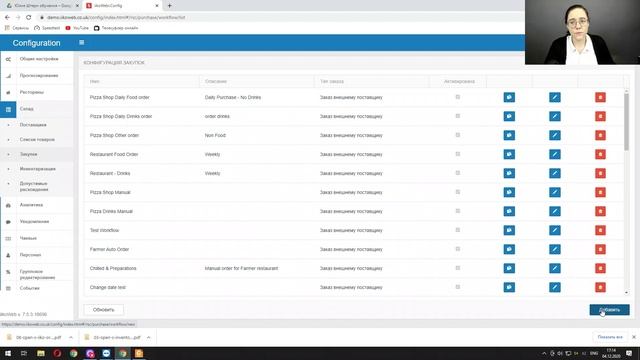Launch Opera from the taskbar
This screenshot has height=360, width=640.
tap(57, 353)
